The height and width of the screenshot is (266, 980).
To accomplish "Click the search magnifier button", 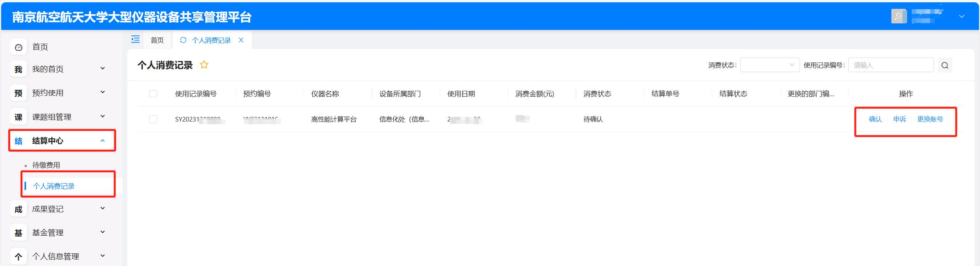I will coord(945,65).
